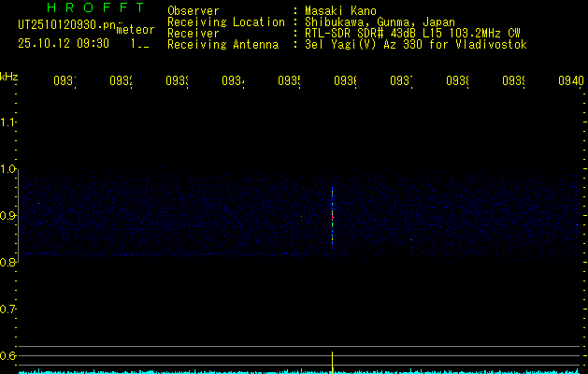Click the 0.9 kHz frequency axis label
The image size is (588, 374).
[x=7, y=216]
